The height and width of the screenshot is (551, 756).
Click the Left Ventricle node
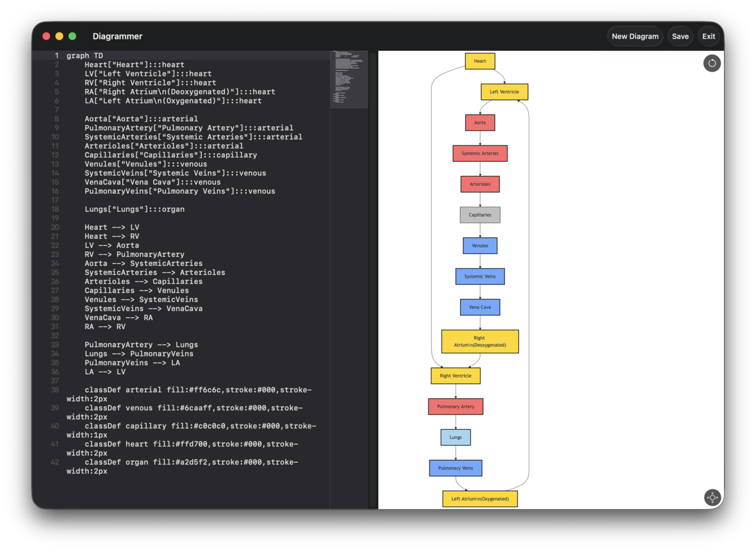tap(504, 91)
